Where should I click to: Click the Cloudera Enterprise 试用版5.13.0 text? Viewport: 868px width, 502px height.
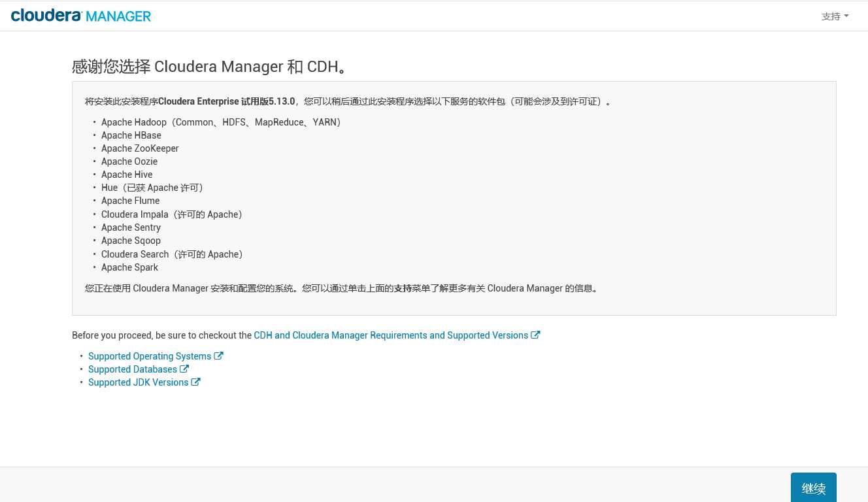pos(227,101)
